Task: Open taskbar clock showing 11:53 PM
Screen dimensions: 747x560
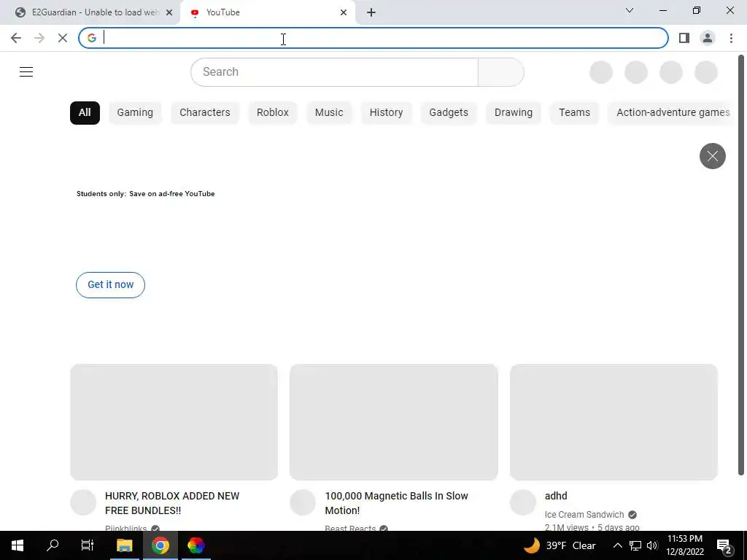Action: [684, 545]
